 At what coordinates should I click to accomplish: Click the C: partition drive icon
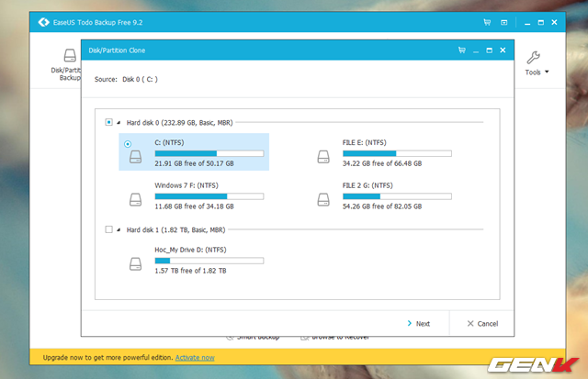[135, 157]
